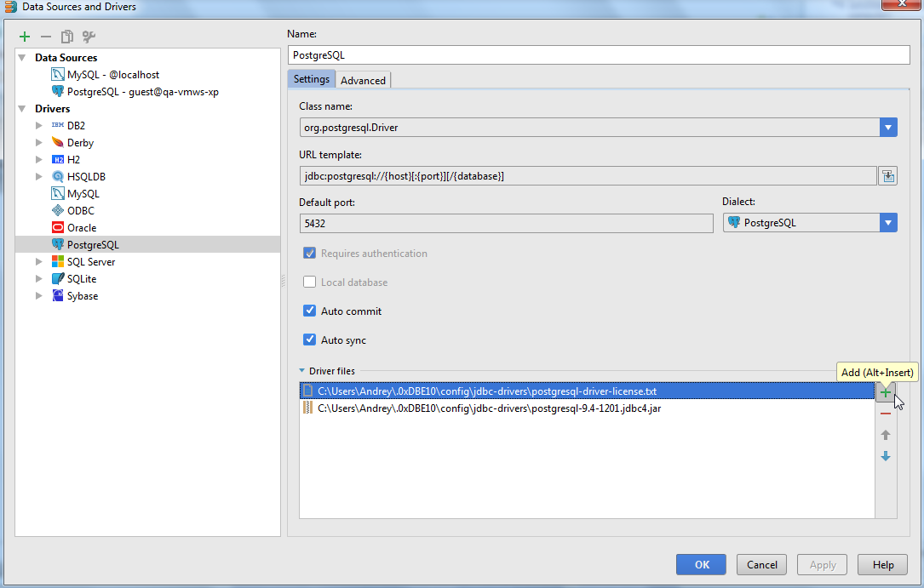Open the Dialect dropdown
The image size is (924, 588).
(x=888, y=223)
